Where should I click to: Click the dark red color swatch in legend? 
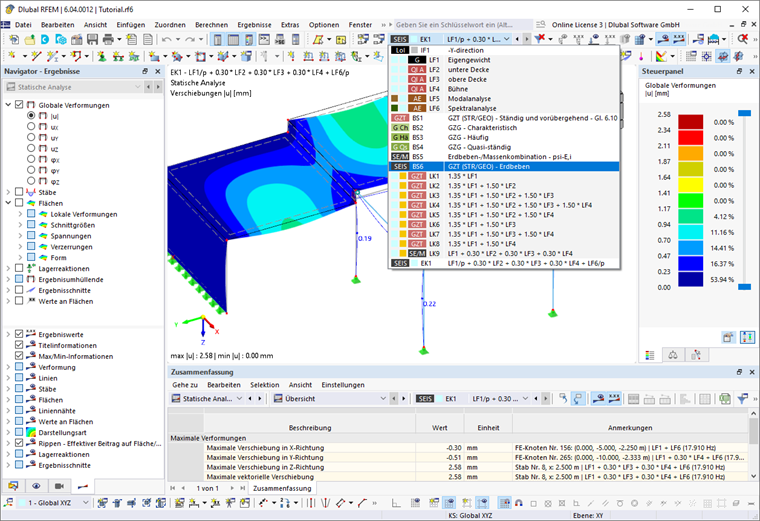coord(690,122)
